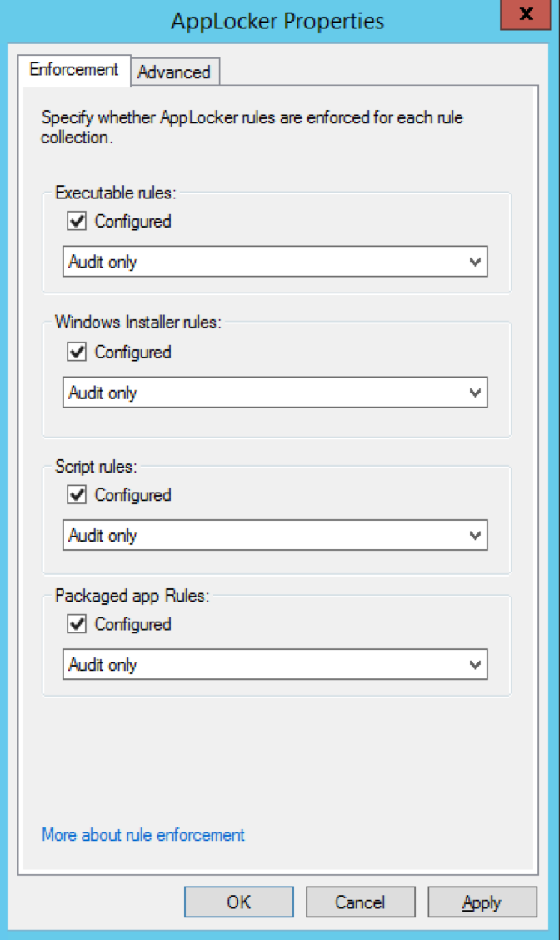
Task: Close the AppLocker Properties dialog
Action: pyautogui.click(x=525, y=16)
